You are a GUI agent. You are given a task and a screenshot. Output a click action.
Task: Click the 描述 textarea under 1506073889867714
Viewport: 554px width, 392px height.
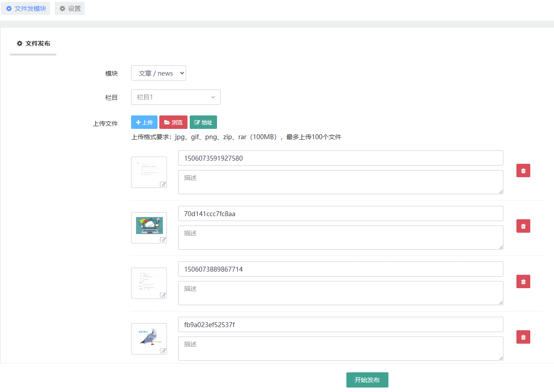point(341,293)
